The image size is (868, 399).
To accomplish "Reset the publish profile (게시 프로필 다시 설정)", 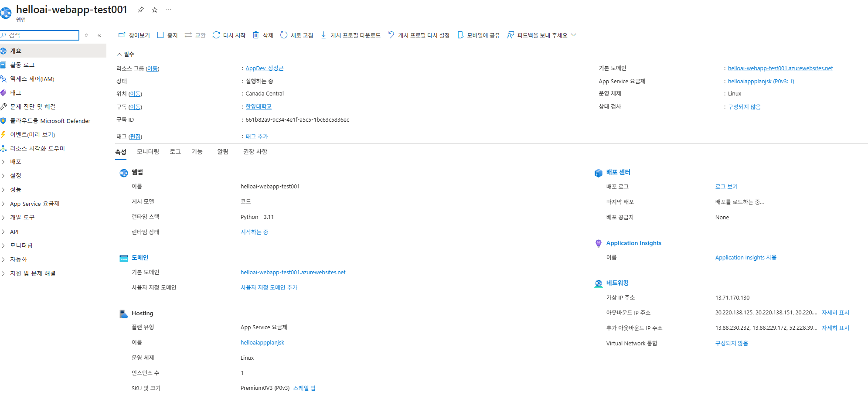I will point(419,35).
